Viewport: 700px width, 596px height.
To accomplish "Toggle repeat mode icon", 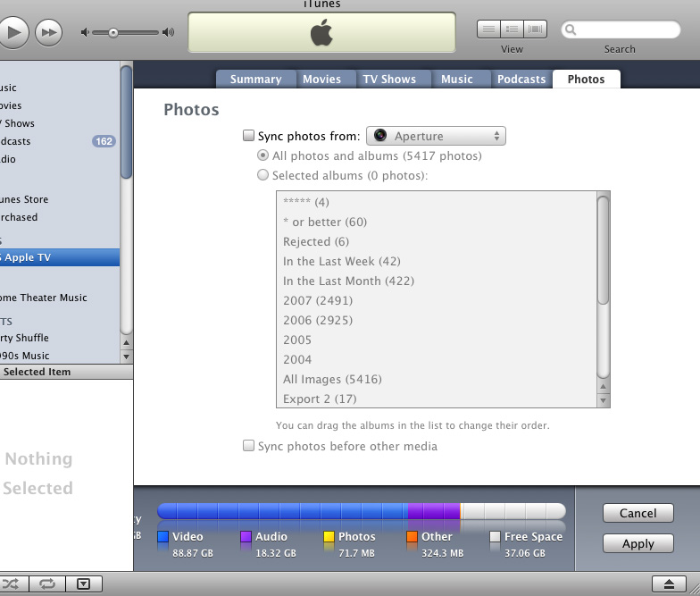I will pos(47,583).
